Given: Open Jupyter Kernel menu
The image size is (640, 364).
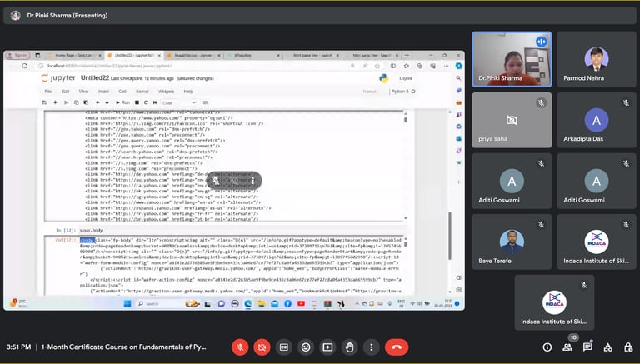Looking at the screenshot, I should click(x=142, y=92).
